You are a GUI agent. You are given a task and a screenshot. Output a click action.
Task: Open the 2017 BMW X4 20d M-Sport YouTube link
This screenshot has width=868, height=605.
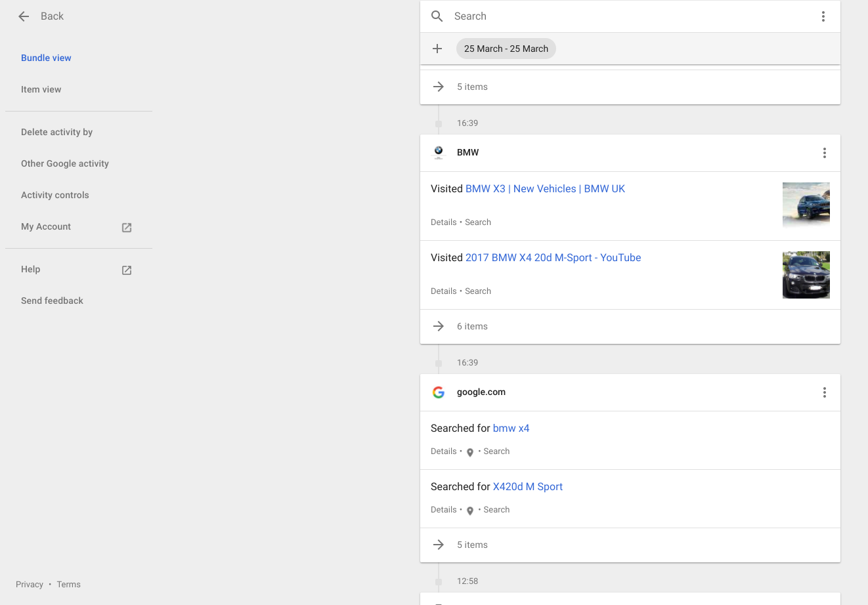coord(553,258)
